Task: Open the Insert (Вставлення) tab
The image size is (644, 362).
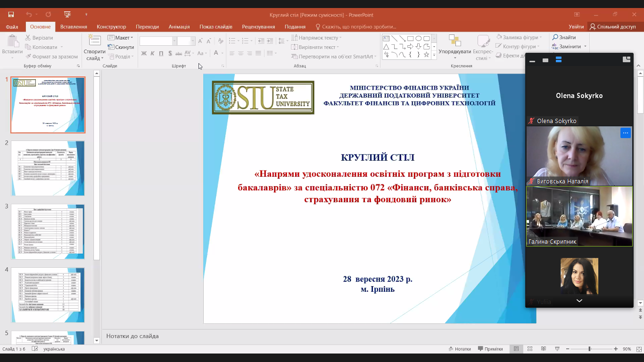Action: coord(74,27)
